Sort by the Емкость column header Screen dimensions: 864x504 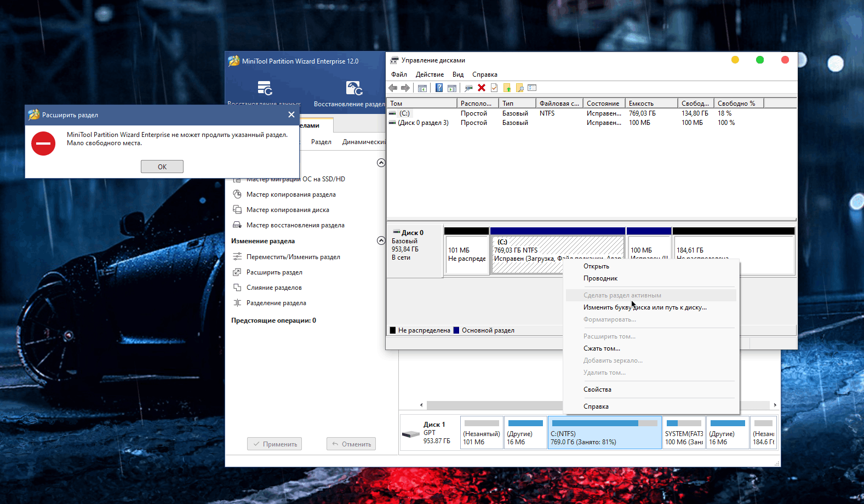tap(651, 103)
